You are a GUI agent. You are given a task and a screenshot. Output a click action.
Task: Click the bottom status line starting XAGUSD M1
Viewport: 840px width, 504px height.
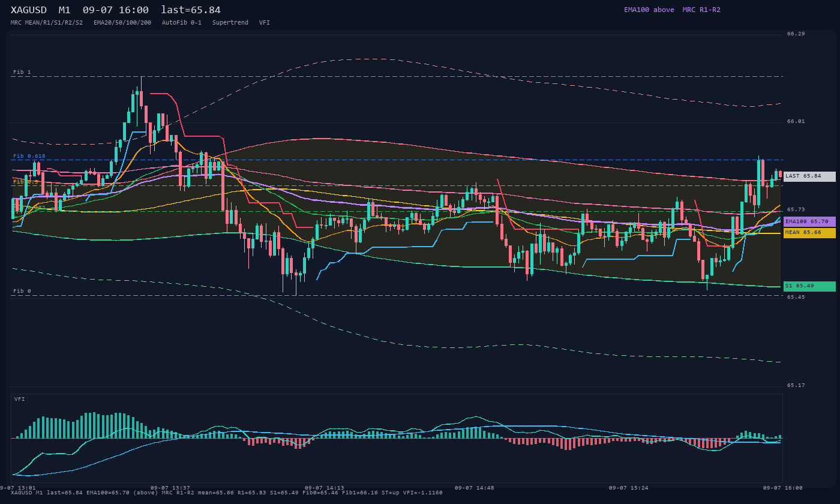pos(227,493)
